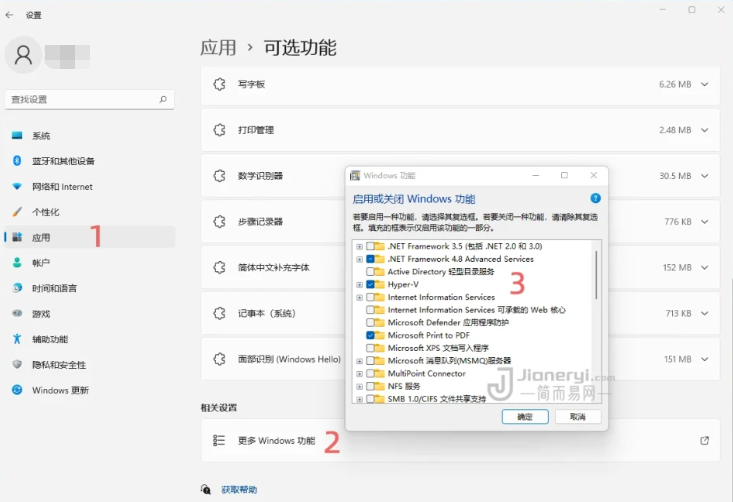Click the 隐私和安全性 shield icon
Image resolution: width=733 pixels, height=502 pixels.
pyautogui.click(x=17, y=364)
